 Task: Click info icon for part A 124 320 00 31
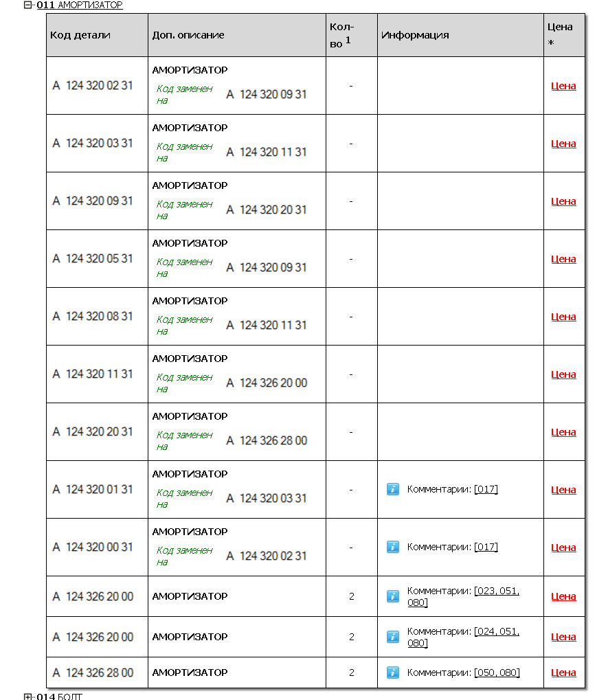click(393, 547)
